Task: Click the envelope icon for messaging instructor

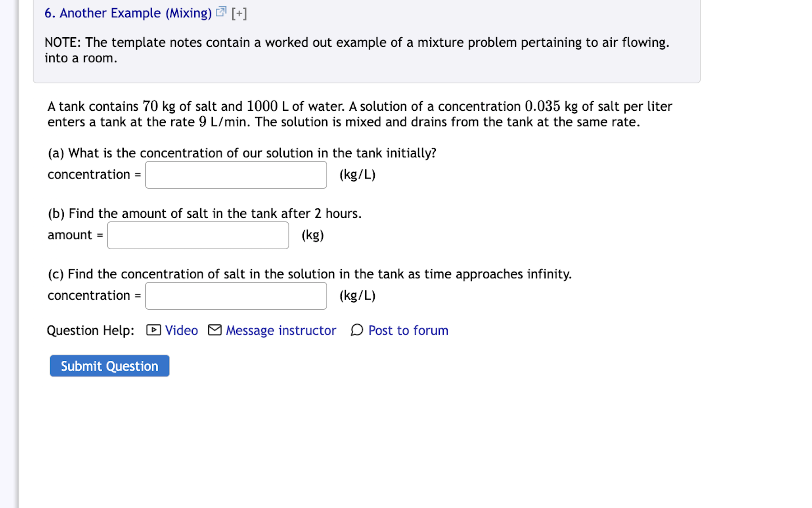Action: (x=214, y=331)
